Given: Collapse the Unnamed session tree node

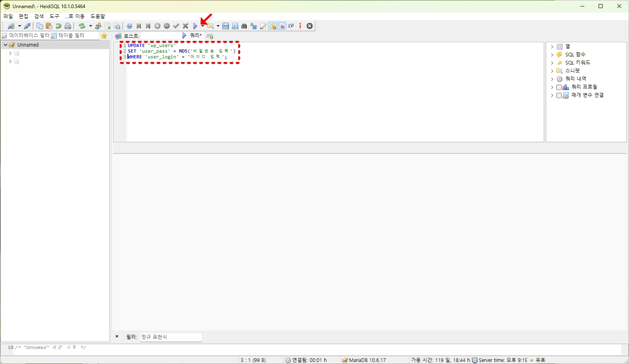Looking at the screenshot, I should [x=5, y=45].
